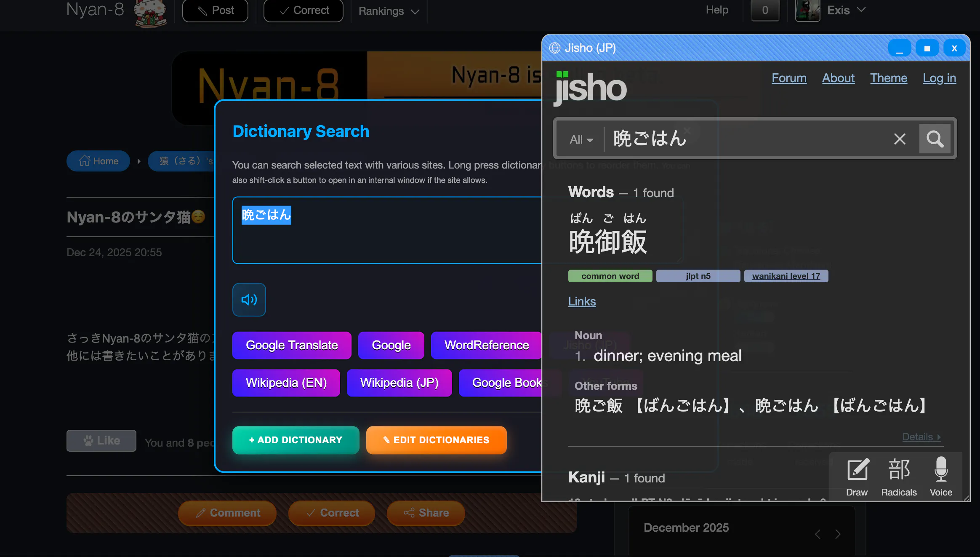Click the notification counter showing 0
980x557 pixels.
765,10
